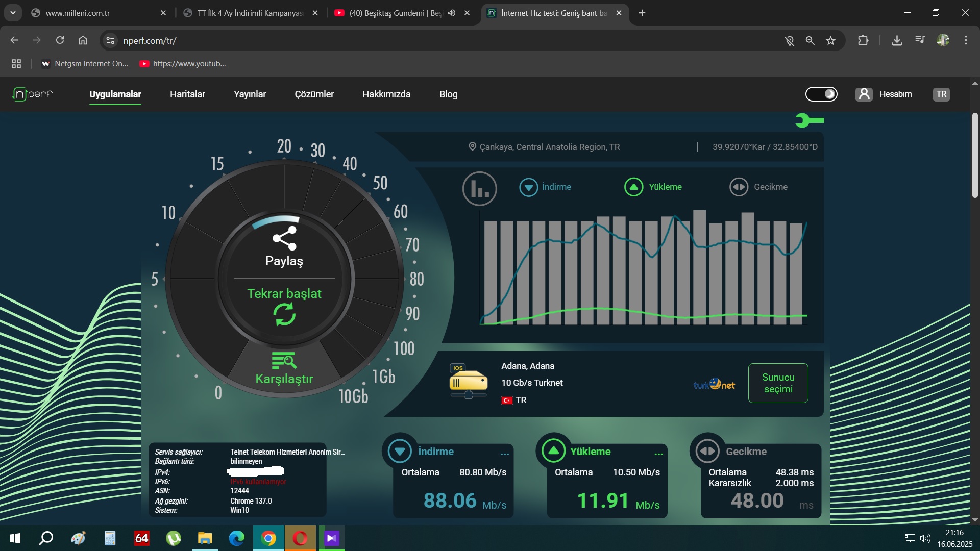Open Chrome downloads icon
Viewport: 980px width, 551px height.
pos(897,40)
